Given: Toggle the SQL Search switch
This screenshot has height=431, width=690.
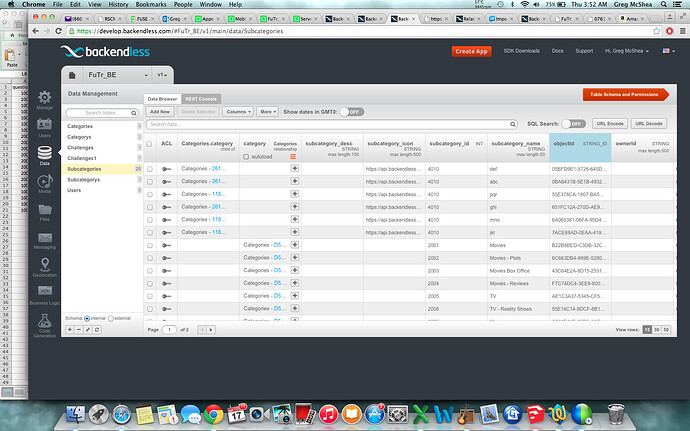Looking at the screenshot, I should tap(573, 124).
